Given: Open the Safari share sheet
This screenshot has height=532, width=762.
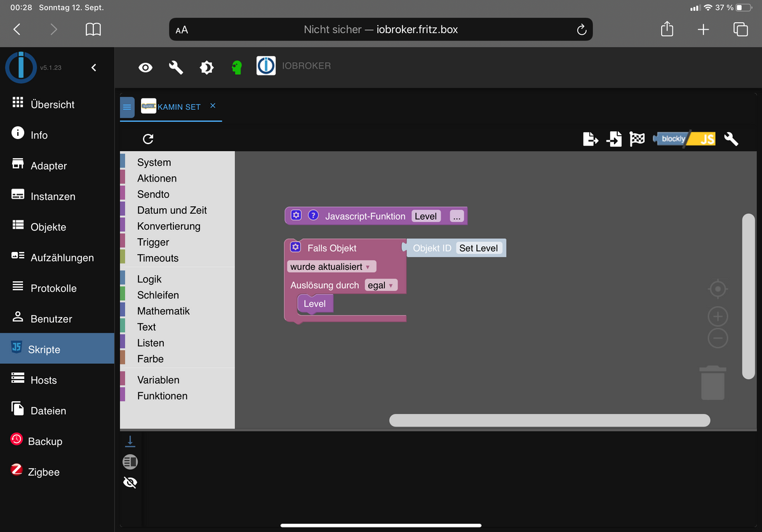Looking at the screenshot, I should pos(667,29).
